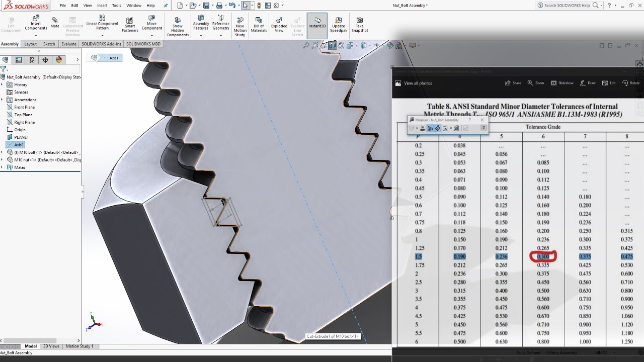Open Assembly Features
Screen dimensions: 644x362
(201, 23)
